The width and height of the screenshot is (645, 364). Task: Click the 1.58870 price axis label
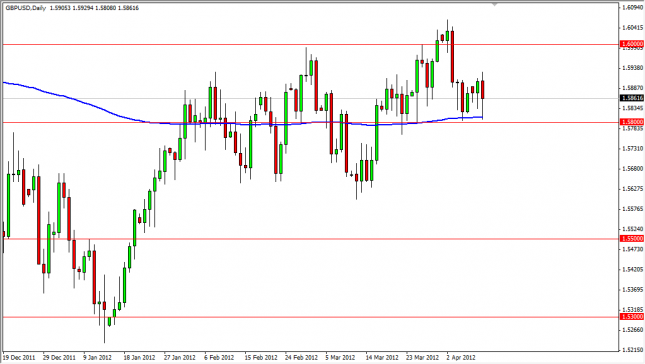(633, 88)
